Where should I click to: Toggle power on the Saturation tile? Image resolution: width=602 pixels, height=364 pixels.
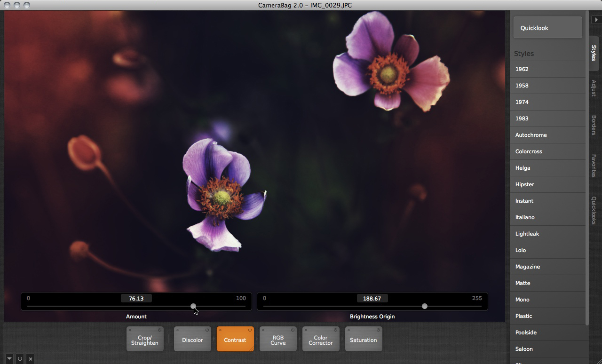[378, 330]
